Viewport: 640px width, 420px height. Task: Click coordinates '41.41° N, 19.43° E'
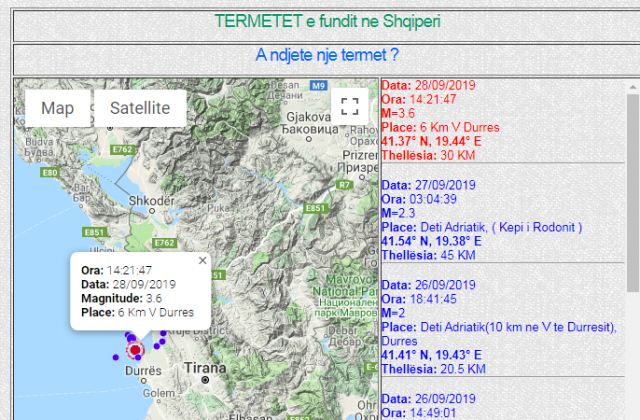pyautogui.click(x=431, y=355)
